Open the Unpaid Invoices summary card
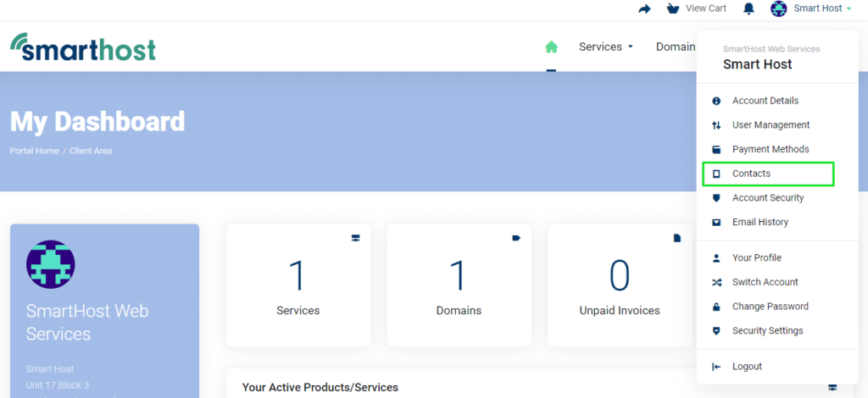Image resolution: width=868 pixels, height=398 pixels. (620, 285)
